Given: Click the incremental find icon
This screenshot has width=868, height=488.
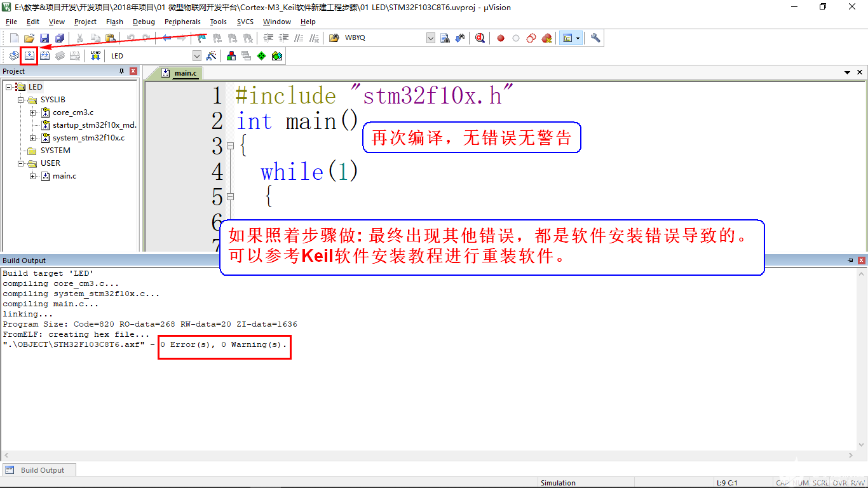Looking at the screenshot, I should [x=460, y=38].
